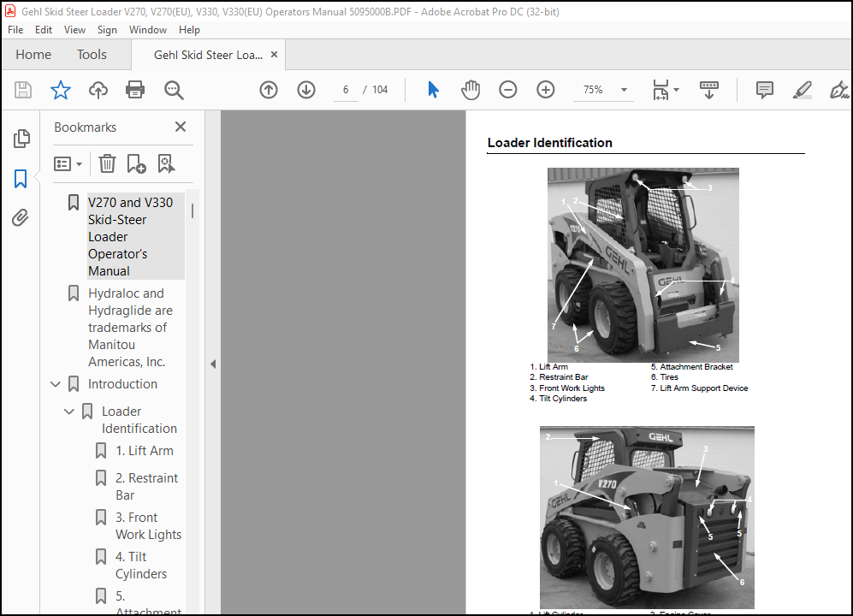This screenshot has width=853, height=616.
Task: Collapse the Introduction bookmark
Action: point(55,384)
